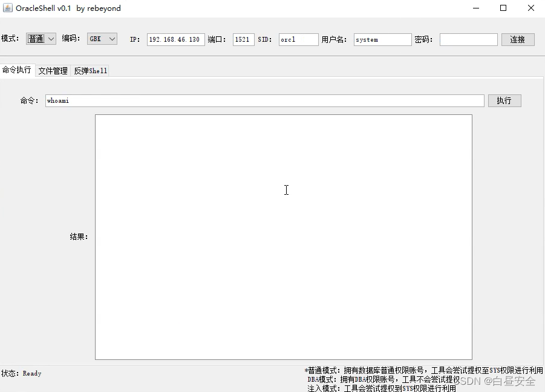Minimize the OracleShell window
This screenshot has height=392, width=545.
pos(476,8)
